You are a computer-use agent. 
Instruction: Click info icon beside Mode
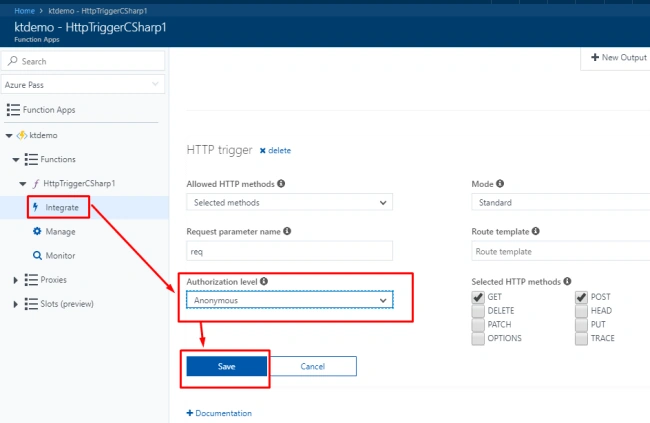click(500, 183)
